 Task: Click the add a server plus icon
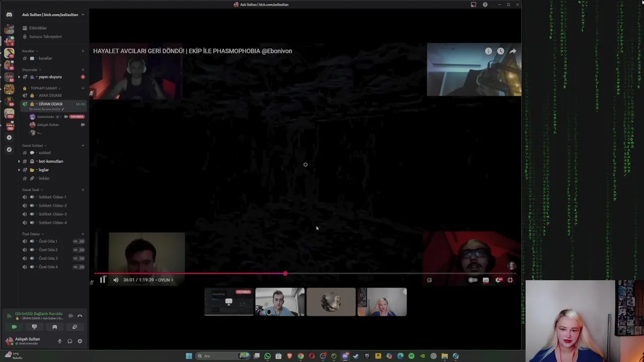click(9, 137)
